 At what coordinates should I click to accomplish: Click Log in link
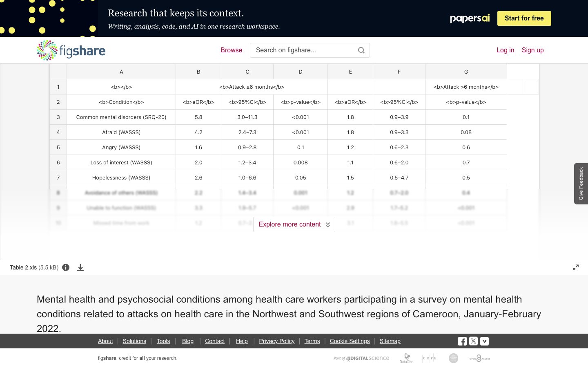coord(506,50)
